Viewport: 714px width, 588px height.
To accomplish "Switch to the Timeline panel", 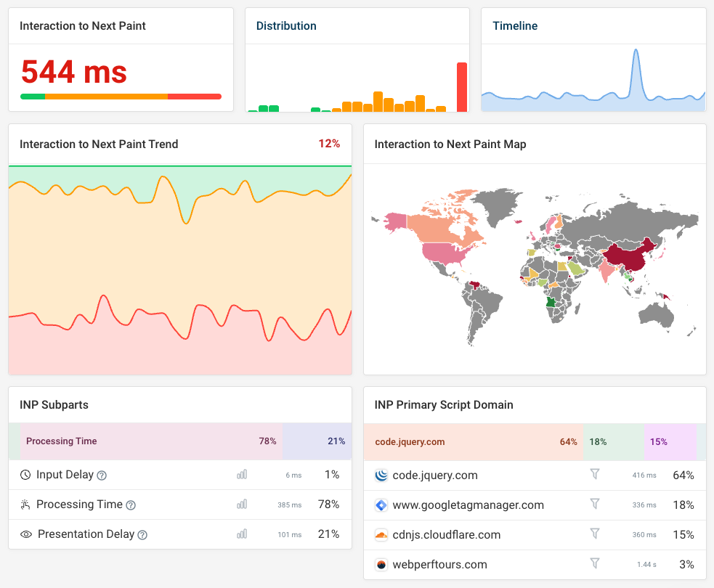I will click(x=515, y=25).
